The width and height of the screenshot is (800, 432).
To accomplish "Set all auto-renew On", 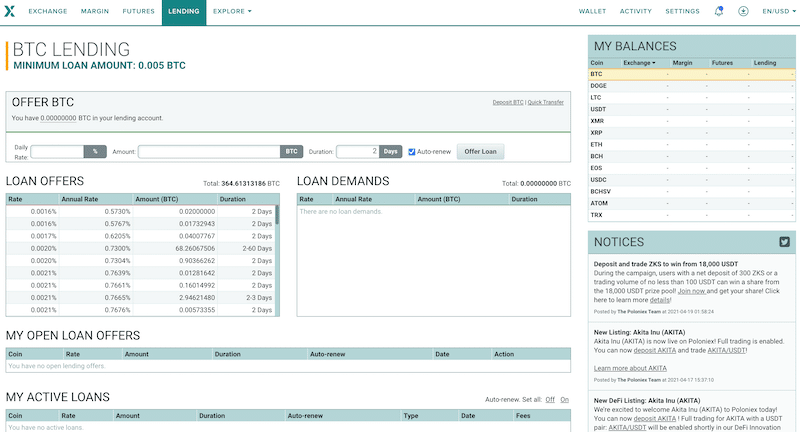I will (564, 400).
